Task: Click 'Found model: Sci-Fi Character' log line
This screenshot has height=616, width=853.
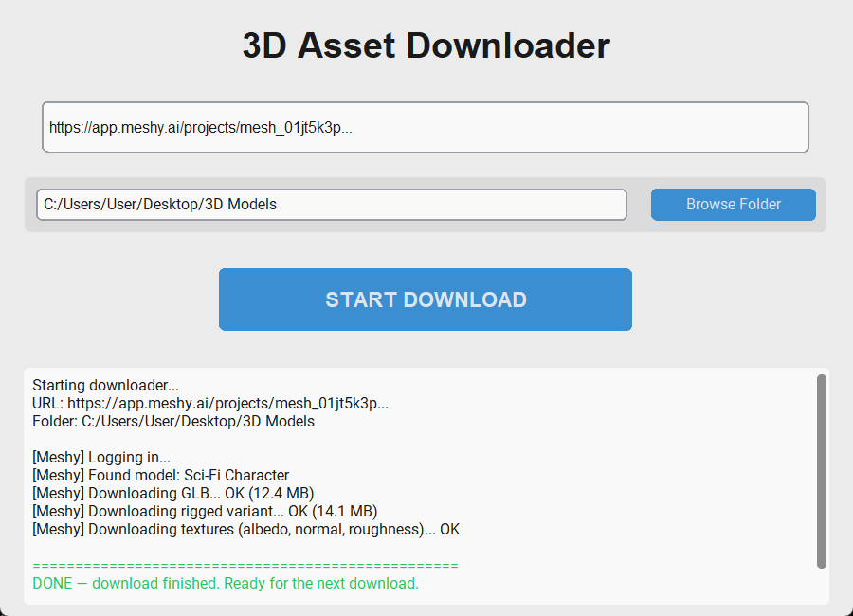Action: click(x=161, y=475)
